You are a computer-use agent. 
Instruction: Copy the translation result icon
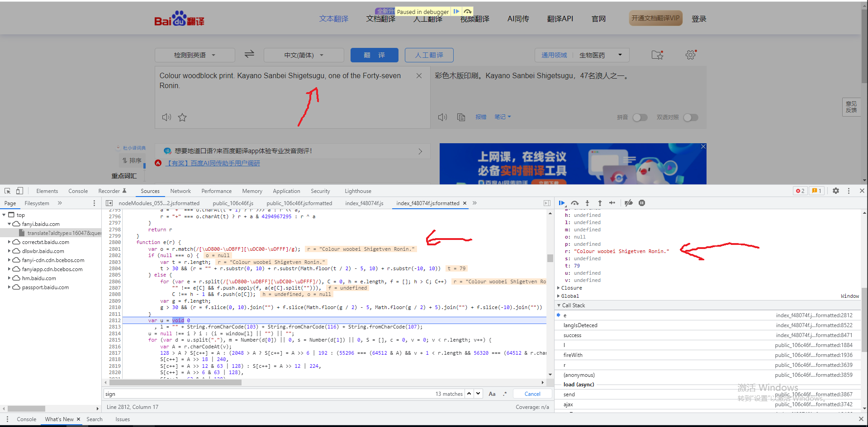[x=461, y=117]
